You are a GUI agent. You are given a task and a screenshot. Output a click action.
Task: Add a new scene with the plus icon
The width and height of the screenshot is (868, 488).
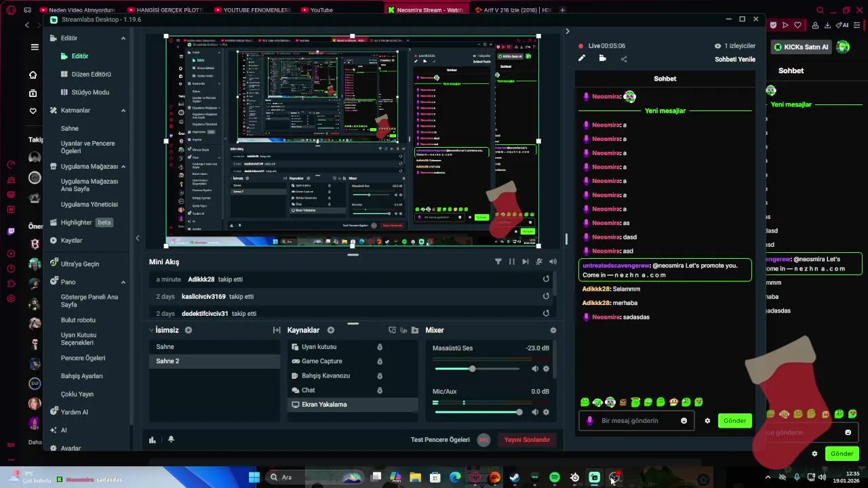point(189,330)
